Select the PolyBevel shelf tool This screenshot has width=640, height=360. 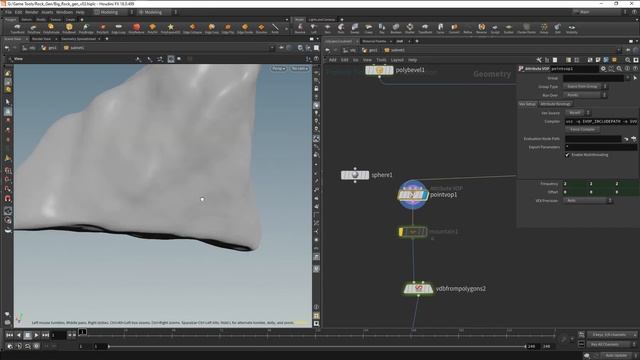[x=69, y=28]
